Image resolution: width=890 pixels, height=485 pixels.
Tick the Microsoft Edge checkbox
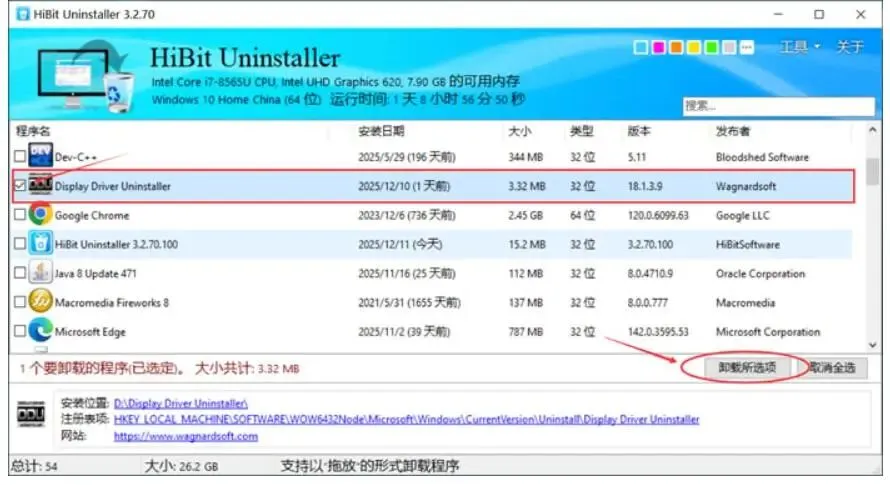pos(20,331)
